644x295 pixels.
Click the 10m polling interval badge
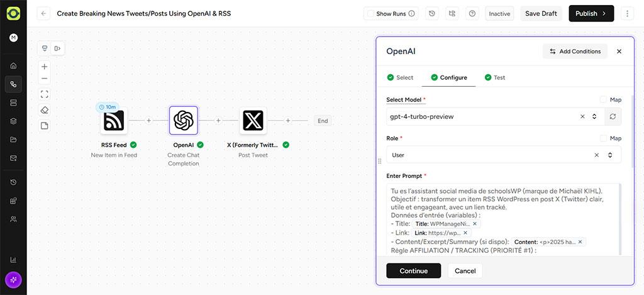coord(108,107)
